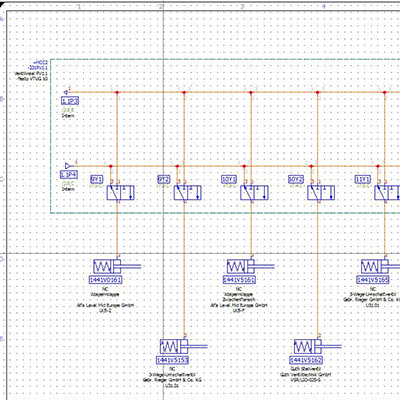Select the Ventilinsel device description text at top-left

[31, 73]
